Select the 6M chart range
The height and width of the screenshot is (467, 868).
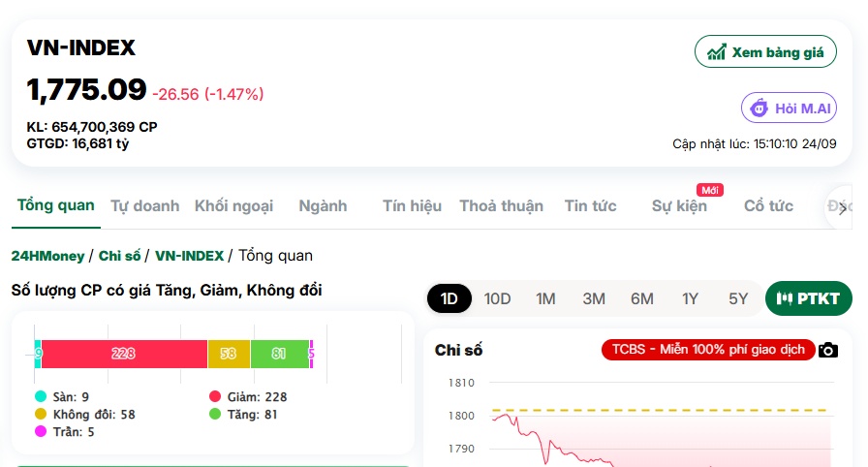[642, 298]
